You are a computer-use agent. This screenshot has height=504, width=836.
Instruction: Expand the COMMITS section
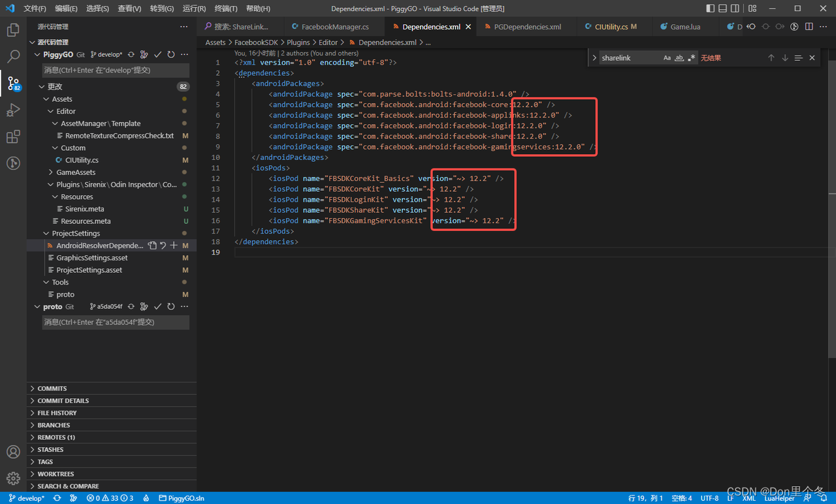[x=111, y=388]
